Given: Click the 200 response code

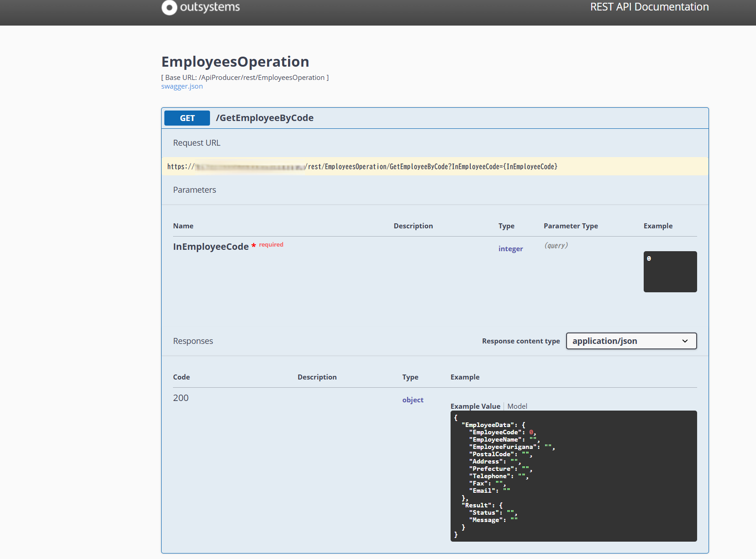Looking at the screenshot, I should click(181, 398).
